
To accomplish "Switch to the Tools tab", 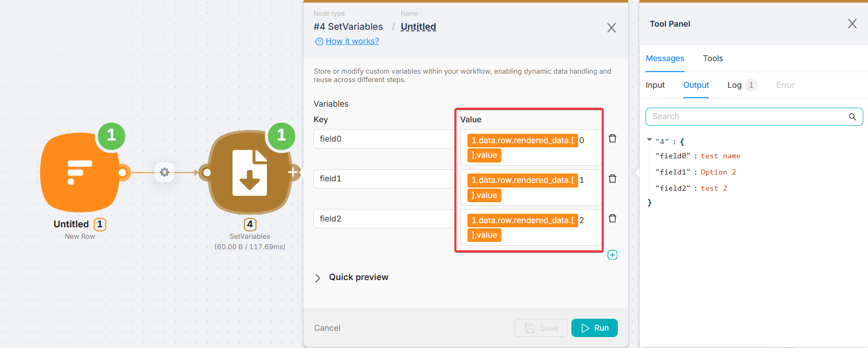I will (x=712, y=59).
